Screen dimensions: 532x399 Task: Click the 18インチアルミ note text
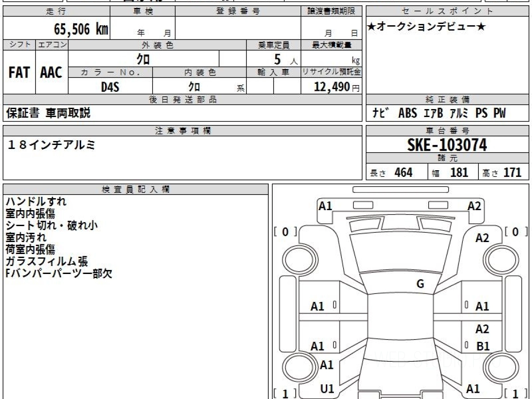point(51,145)
